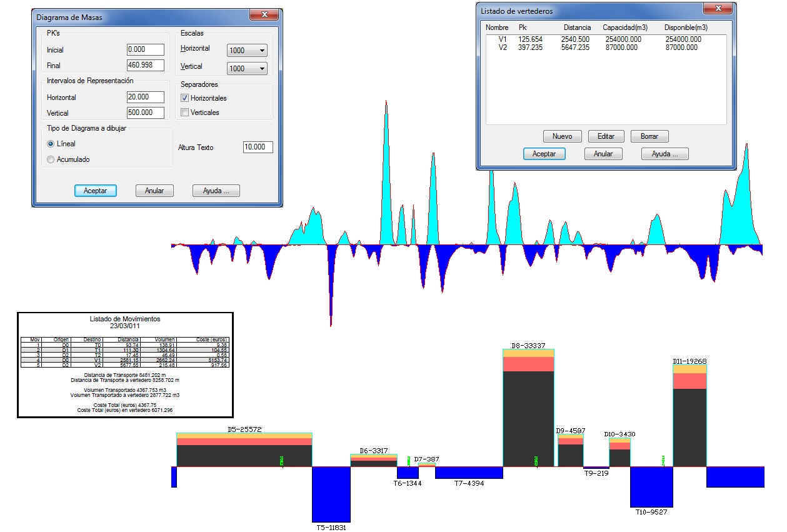
Task: Click Ayuda in Diagrama de Masas
Action: [x=216, y=191]
